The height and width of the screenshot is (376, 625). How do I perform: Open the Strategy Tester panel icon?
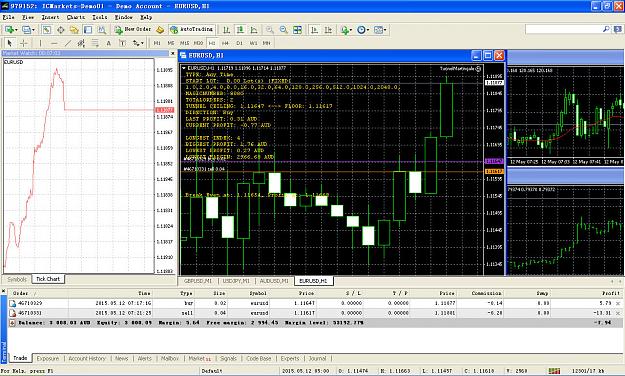[x=102, y=30]
